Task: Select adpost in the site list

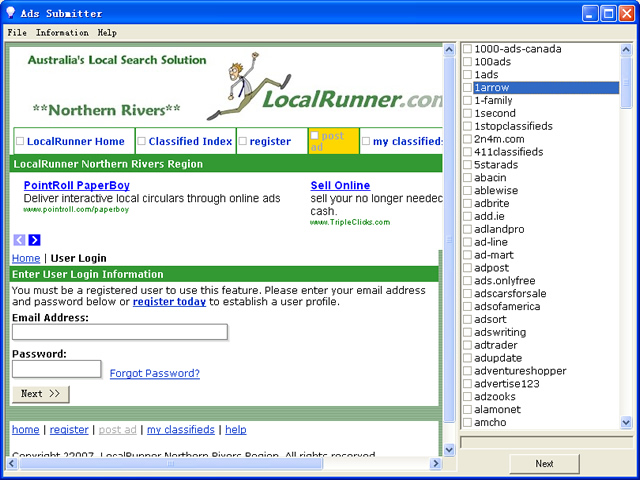Action: click(x=491, y=267)
